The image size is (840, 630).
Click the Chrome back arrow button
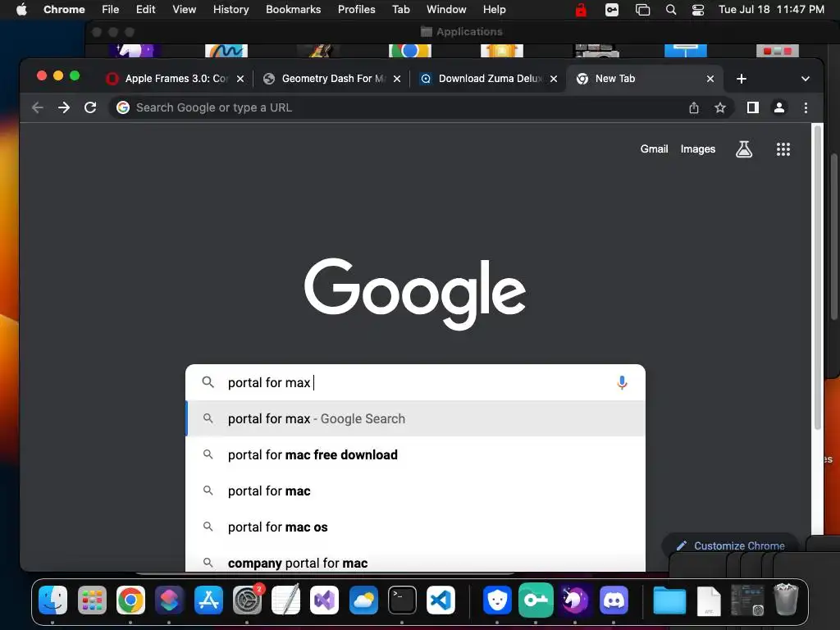pyautogui.click(x=38, y=107)
